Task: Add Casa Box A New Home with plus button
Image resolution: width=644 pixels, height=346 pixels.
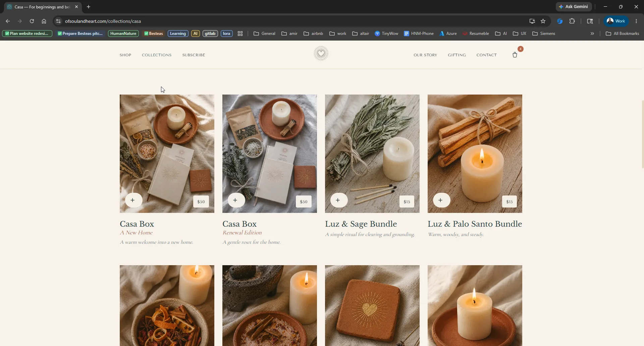Action: (133, 200)
